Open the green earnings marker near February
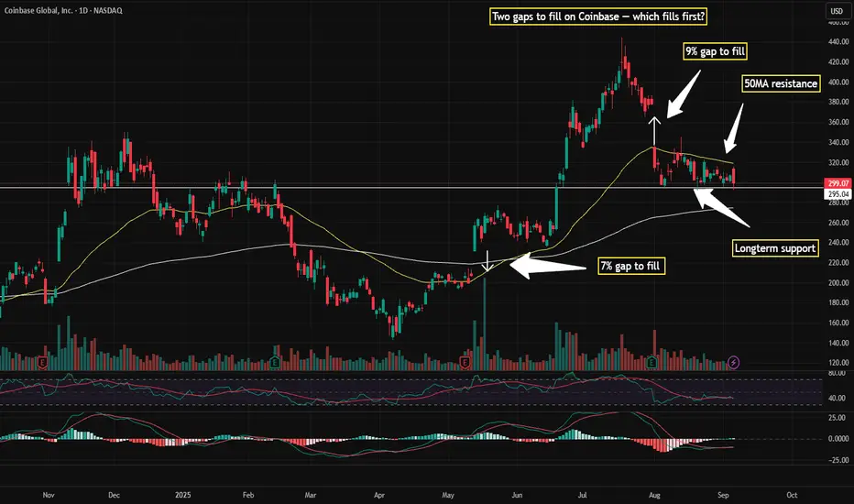Image resolution: width=854 pixels, height=504 pixels. pos(275,362)
